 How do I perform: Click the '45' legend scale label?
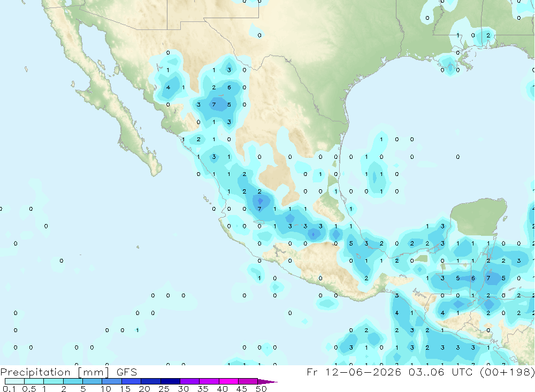point(242,389)
